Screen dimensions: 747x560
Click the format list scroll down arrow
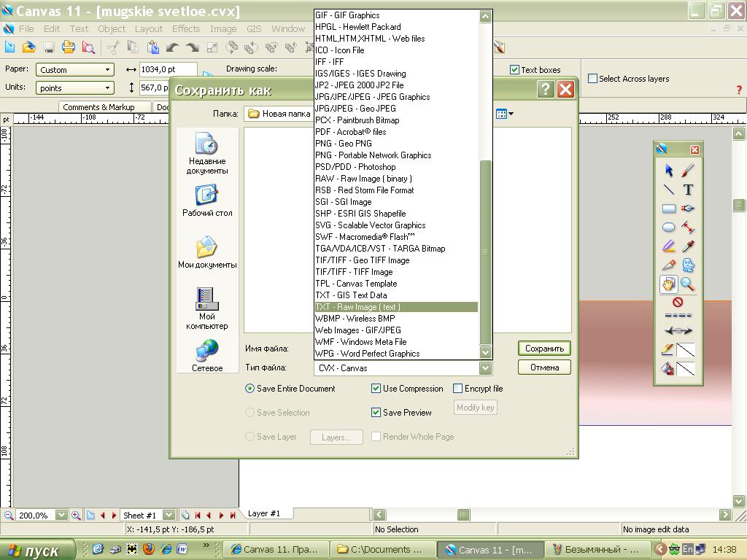(x=485, y=352)
